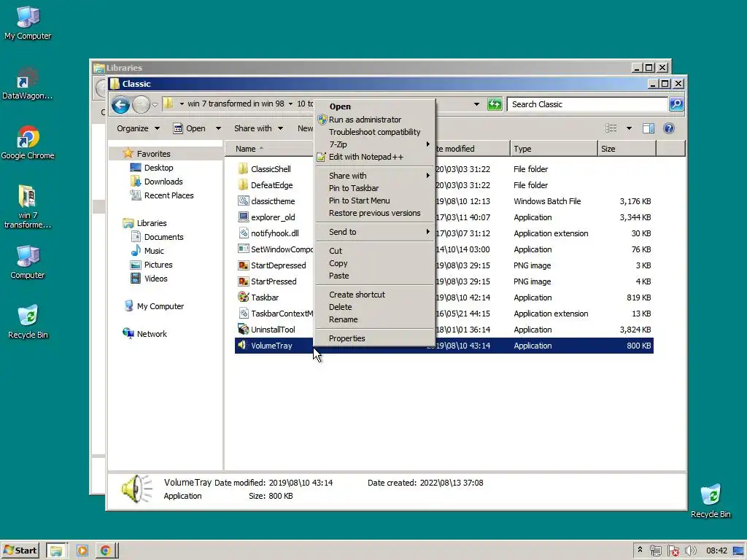Sort by the Type column header
The width and height of the screenshot is (747, 560).
(554, 149)
